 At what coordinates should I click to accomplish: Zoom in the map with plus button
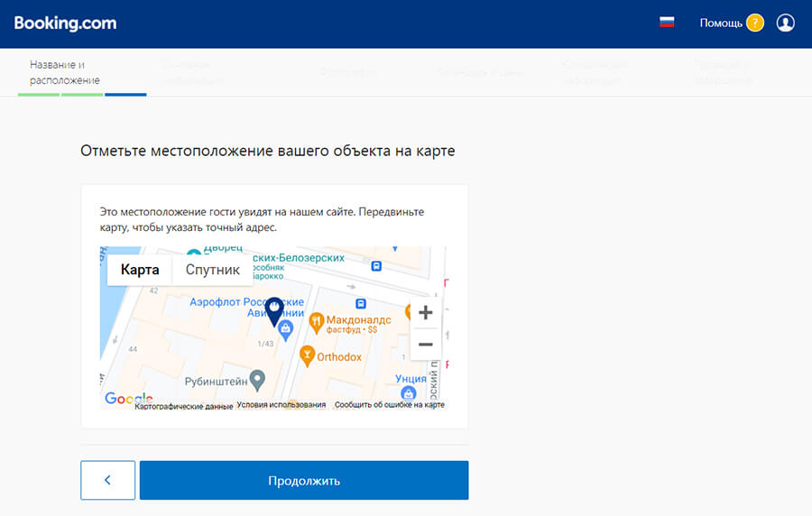(x=425, y=313)
